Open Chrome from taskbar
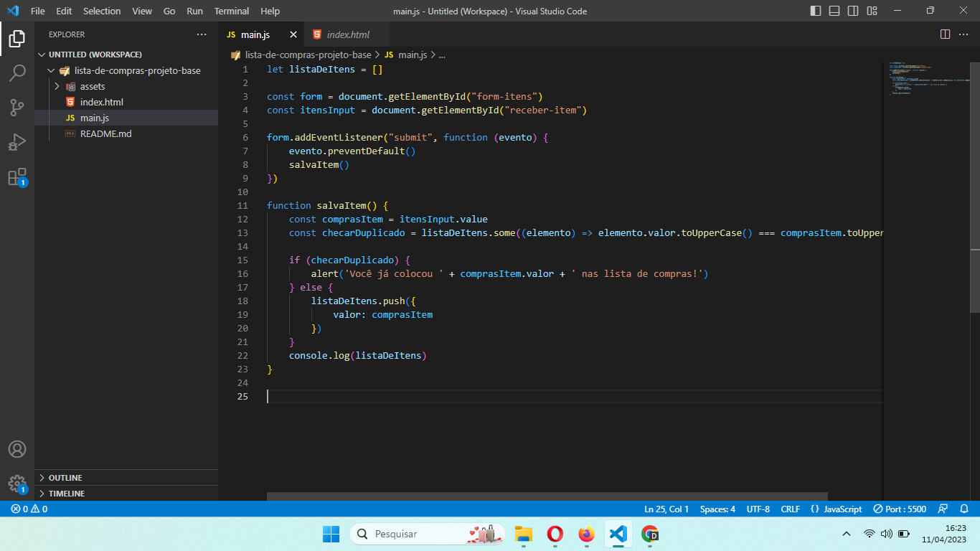 (x=650, y=534)
